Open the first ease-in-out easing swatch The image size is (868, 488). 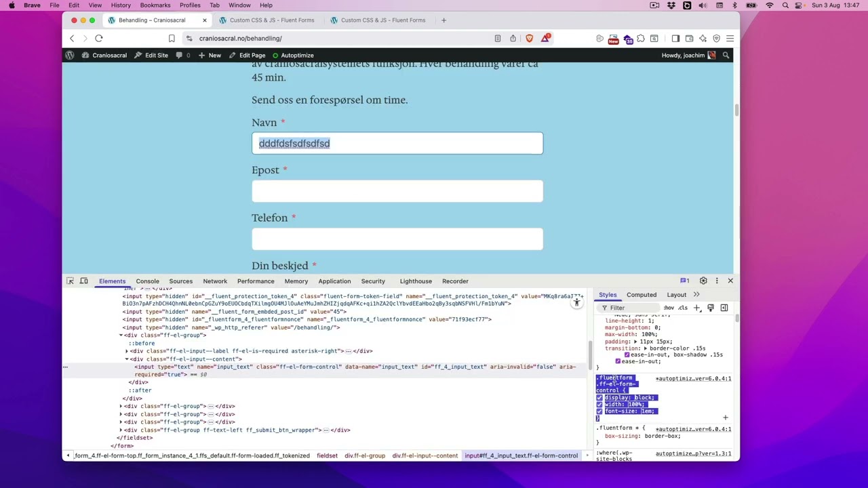627,354
